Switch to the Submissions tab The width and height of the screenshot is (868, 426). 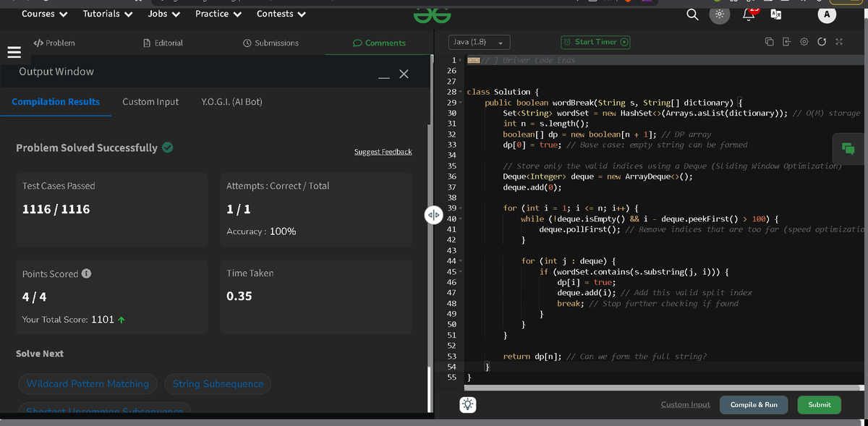pyautogui.click(x=271, y=43)
